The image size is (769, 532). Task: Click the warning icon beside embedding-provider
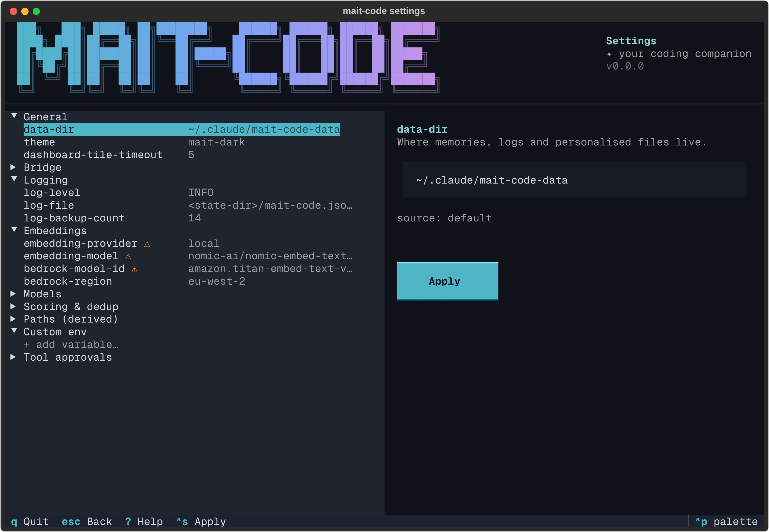147,244
